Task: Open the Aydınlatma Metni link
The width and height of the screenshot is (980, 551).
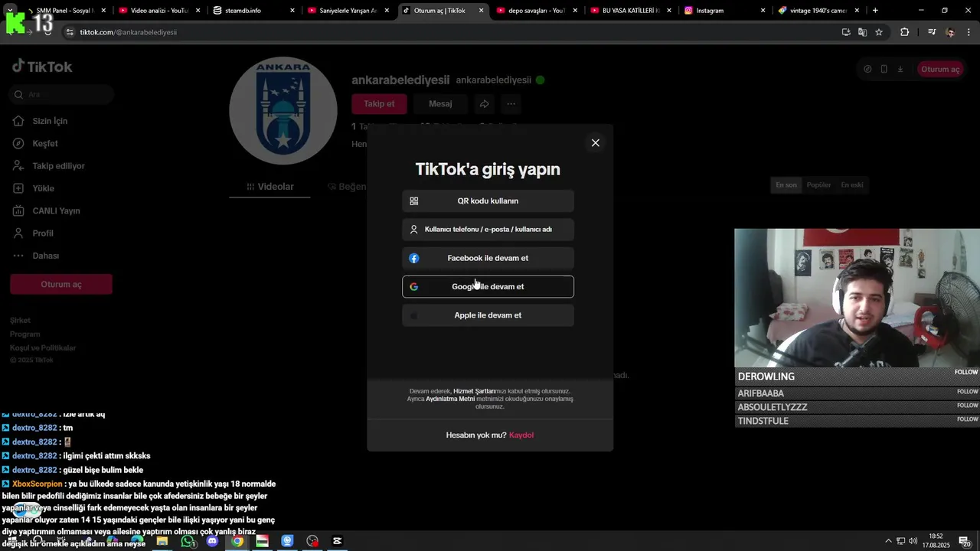Action: (x=450, y=399)
